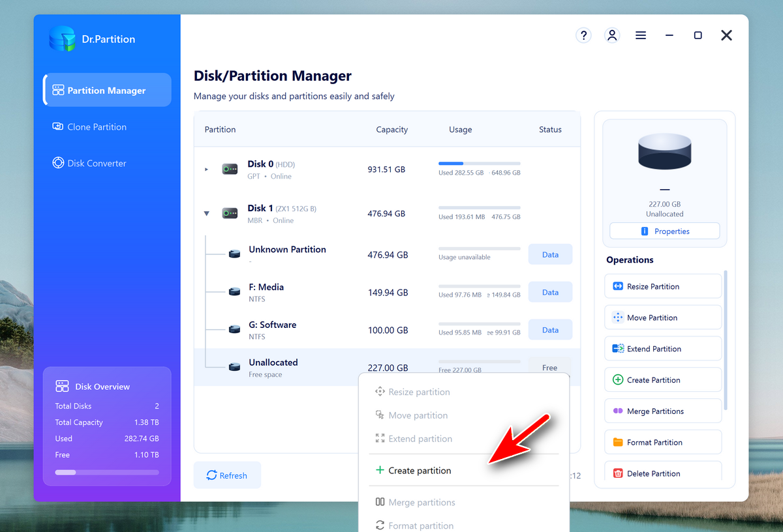Click the Total Capacity 1.38 TB value
Screen dimensions: 783x532
point(146,422)
